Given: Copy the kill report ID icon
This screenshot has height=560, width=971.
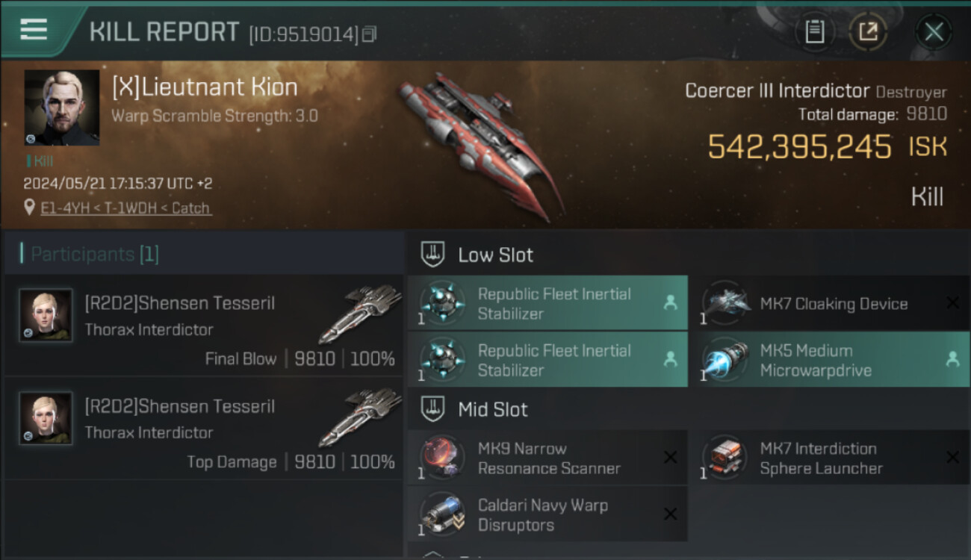Looking at the screenshot, I should [370, 34].
